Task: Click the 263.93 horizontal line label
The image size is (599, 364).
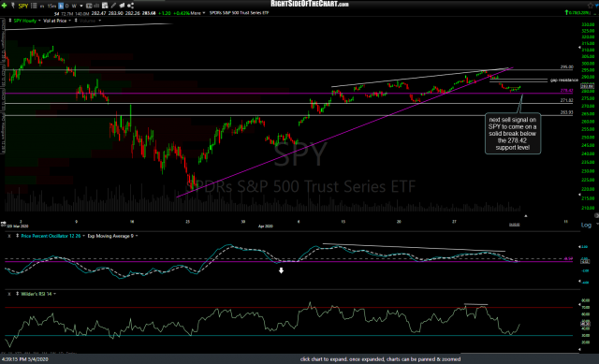Action: tap(566, 112)
